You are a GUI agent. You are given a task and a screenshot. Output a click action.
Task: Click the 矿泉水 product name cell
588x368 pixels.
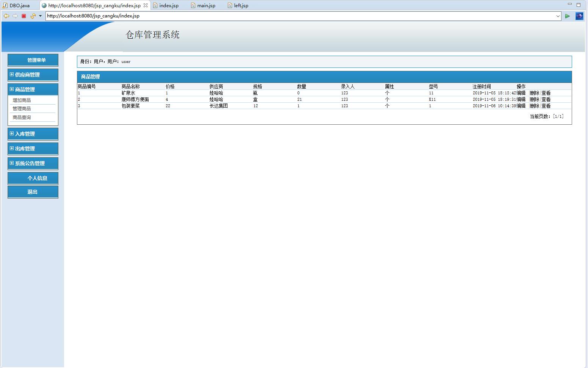click(129, 93)
